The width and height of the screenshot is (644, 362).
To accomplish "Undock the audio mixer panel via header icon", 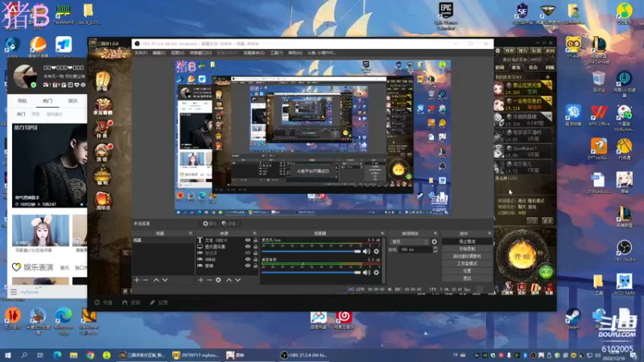I will coord(382,233).
